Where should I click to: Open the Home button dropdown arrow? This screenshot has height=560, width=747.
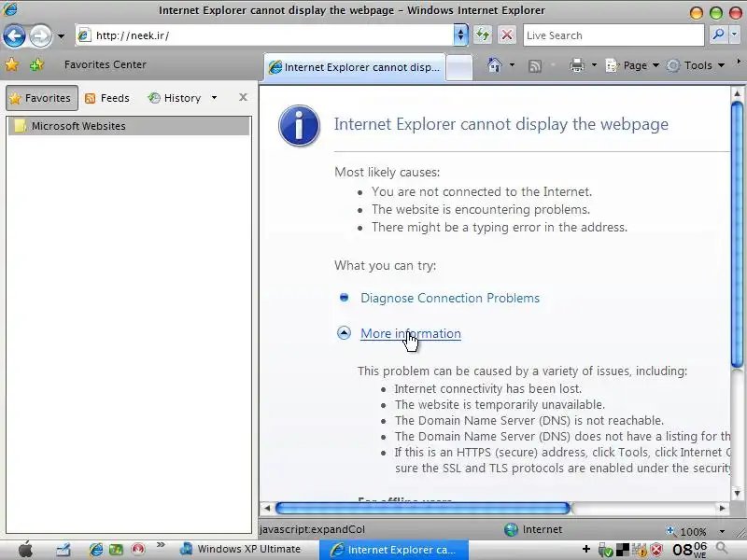512,64
